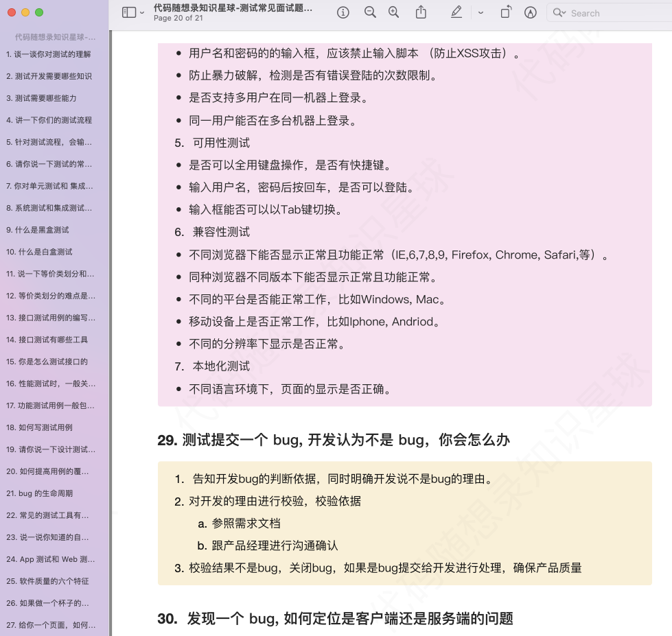This screenshot has height=636, width=672.
Task: Close the Preview window
Action: point(12,12)
